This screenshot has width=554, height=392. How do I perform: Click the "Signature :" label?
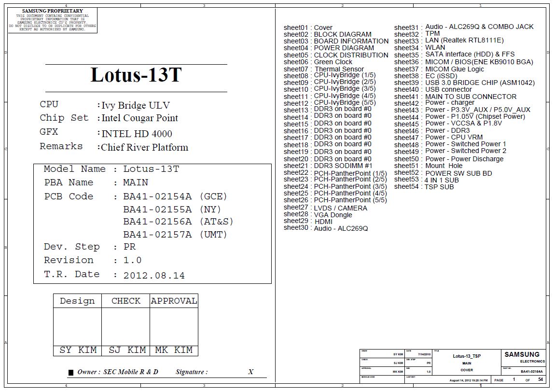coord(192,372)
